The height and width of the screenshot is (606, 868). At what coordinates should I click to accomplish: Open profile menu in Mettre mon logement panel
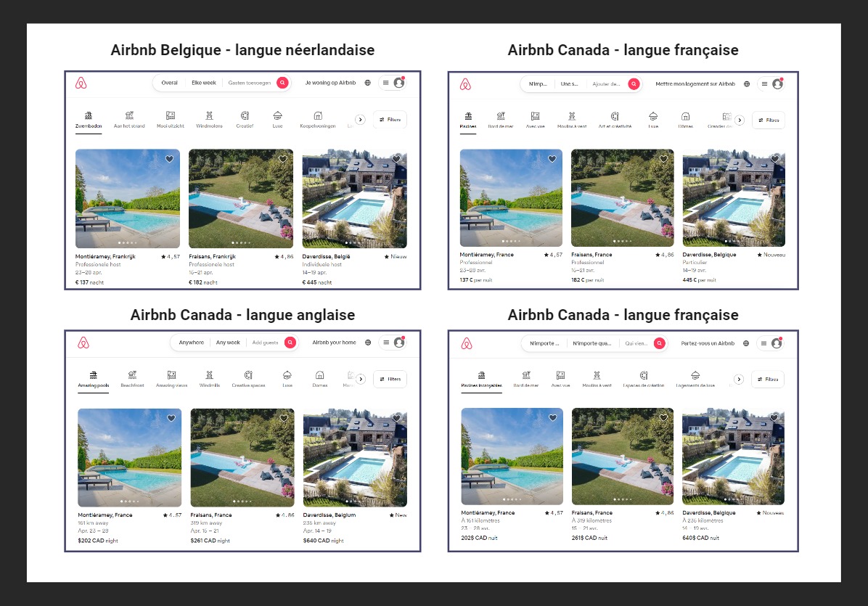771,84
